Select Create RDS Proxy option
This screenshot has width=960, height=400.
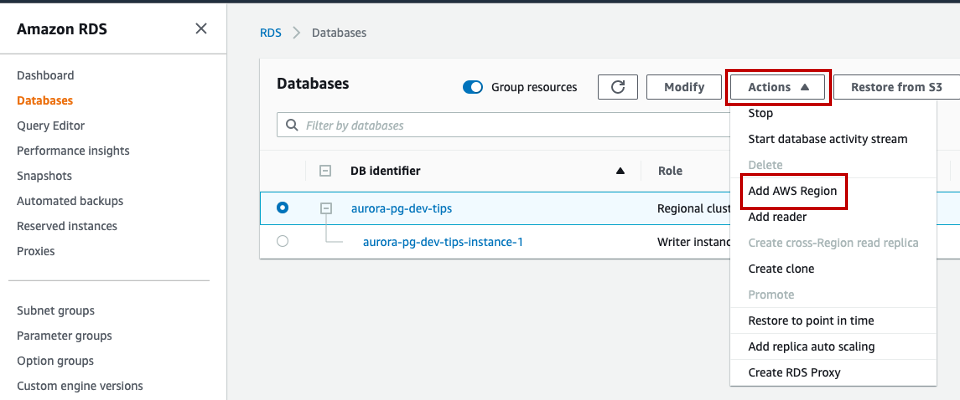pos(794,373)
